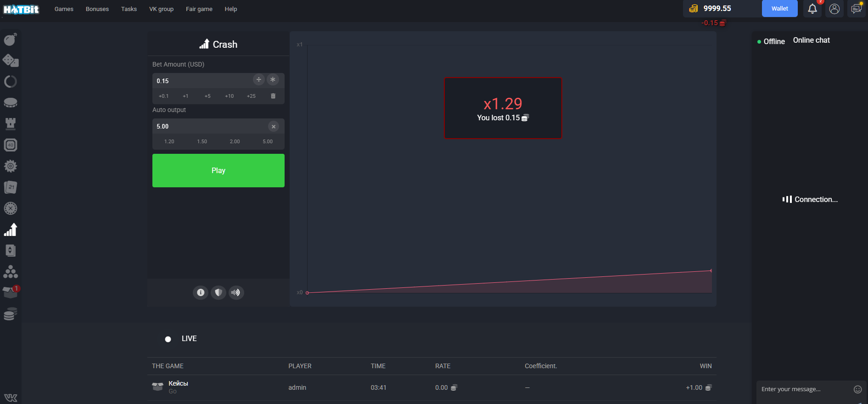Open the cases box icon with badge
868x404 pixels.
click(x=10, y=292)
